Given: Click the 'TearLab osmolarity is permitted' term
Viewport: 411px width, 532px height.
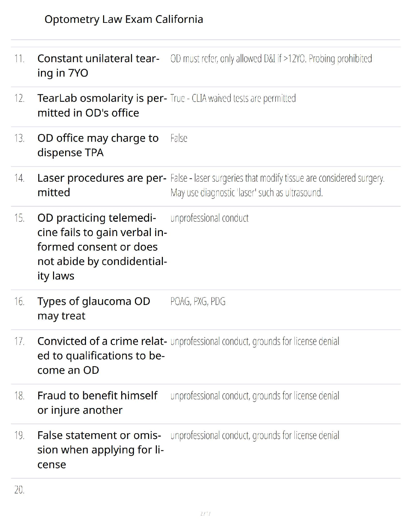Looking at the screenshot, I should 102,105.
